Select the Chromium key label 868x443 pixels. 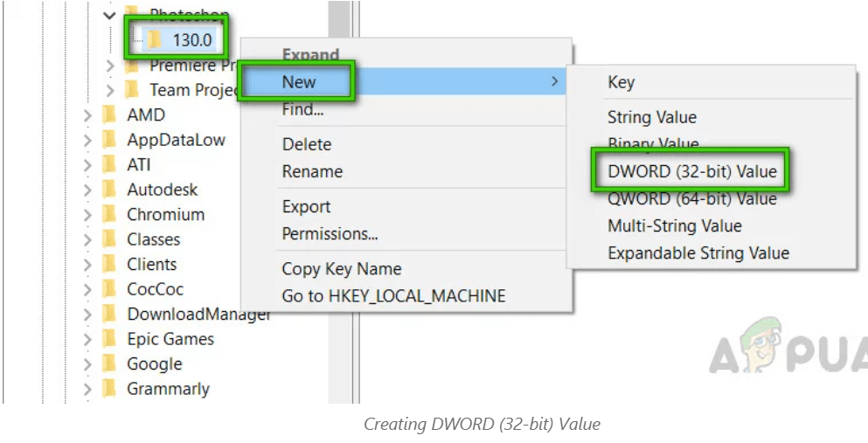click(165, 215)
